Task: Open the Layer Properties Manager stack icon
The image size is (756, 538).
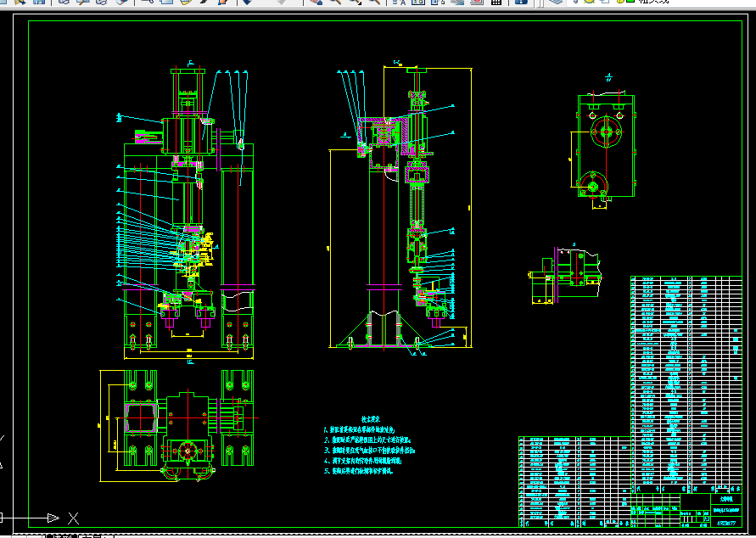Action: click(x=556, y=2)
